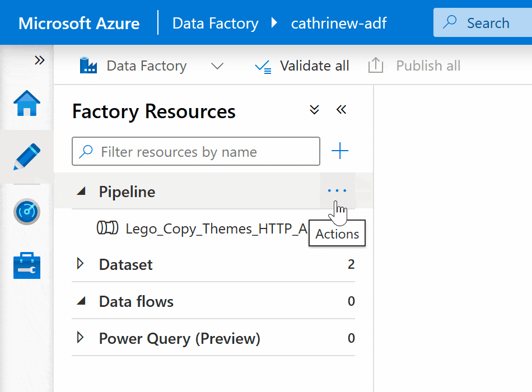Open the Data Factory dropdown chevron
The height and width of the screenshot is (392, 532).
click(217, 66)
